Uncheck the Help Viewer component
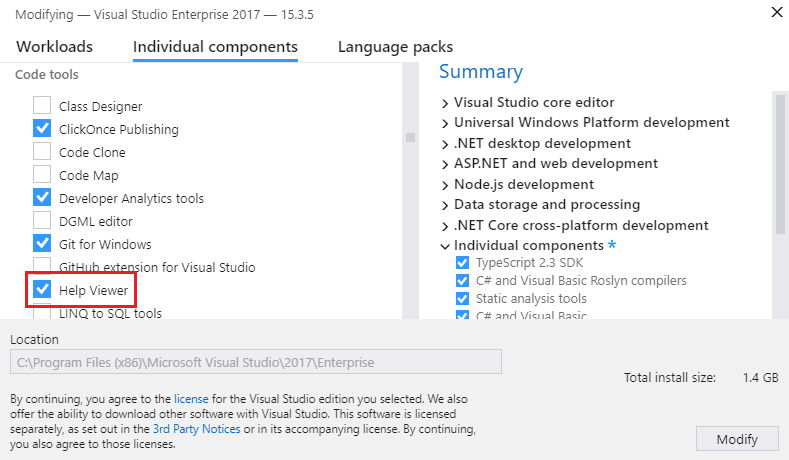This screenshot has width=789, height=460. (x=42, y=289)
